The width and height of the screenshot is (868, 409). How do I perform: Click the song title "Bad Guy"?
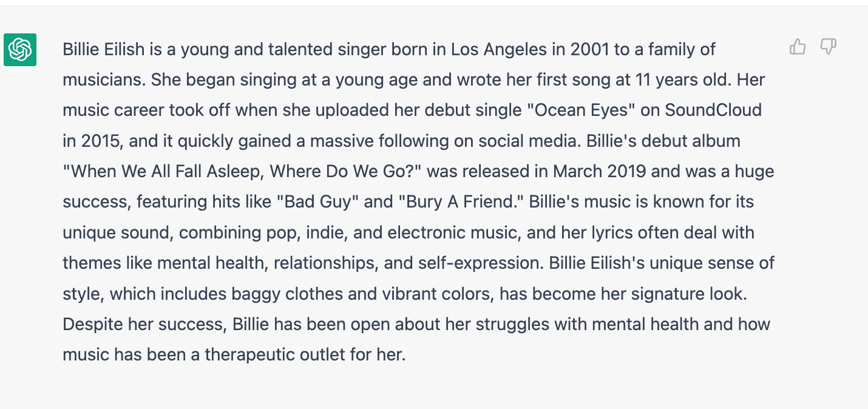[319, 202]
